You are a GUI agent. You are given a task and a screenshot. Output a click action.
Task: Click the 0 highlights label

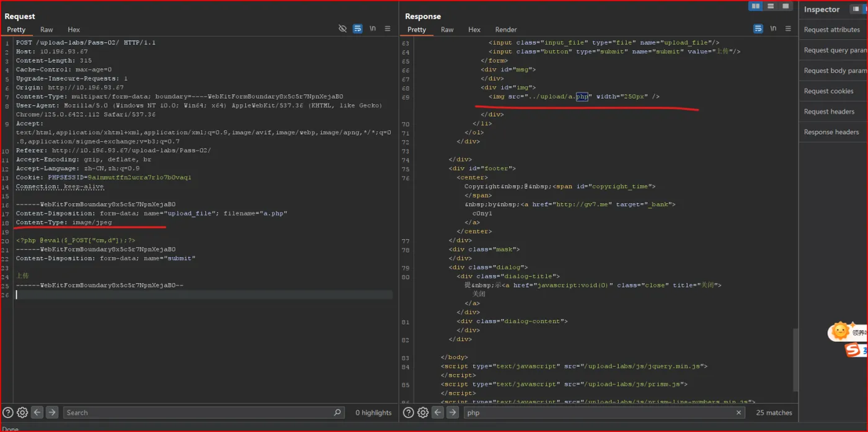373,413
